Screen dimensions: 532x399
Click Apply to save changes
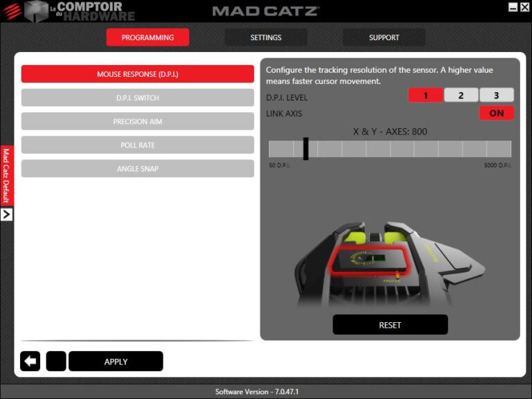pyautogui.click(x=116, y=361)
